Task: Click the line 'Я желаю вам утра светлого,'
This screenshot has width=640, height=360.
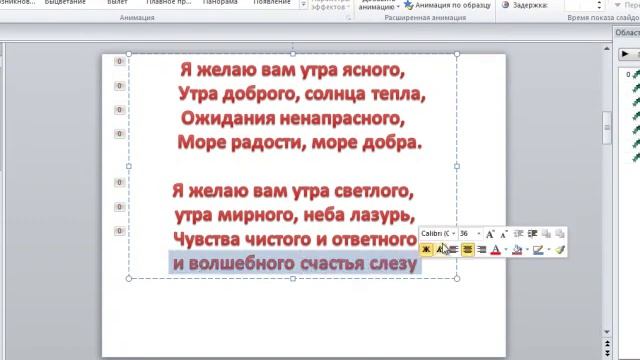Action: (293, 191)
